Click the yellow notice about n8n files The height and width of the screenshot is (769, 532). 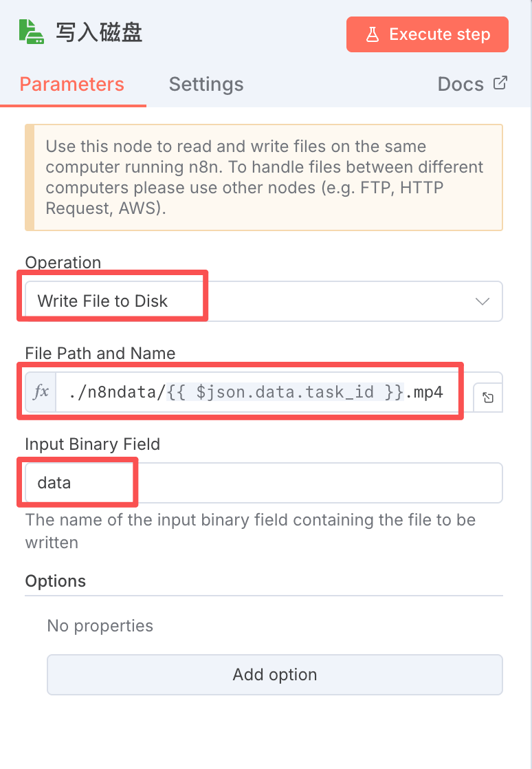pos(264,177)
